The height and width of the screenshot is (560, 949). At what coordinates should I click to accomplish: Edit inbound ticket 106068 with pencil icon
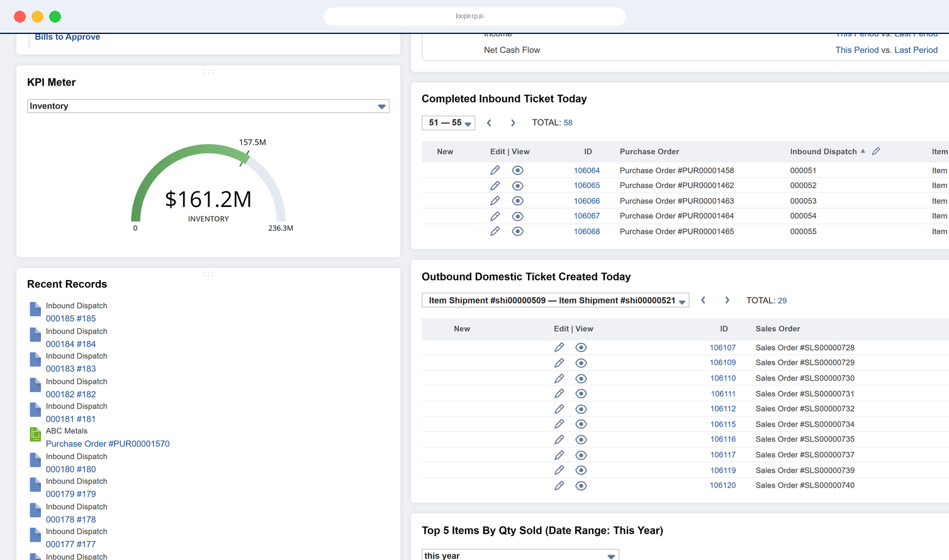point(495,232)
